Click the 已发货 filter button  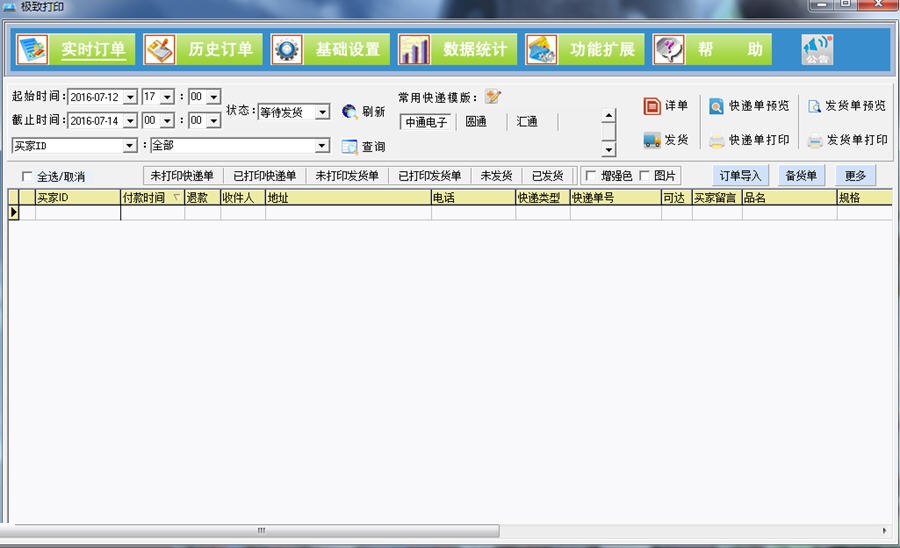tap(548, 176)
